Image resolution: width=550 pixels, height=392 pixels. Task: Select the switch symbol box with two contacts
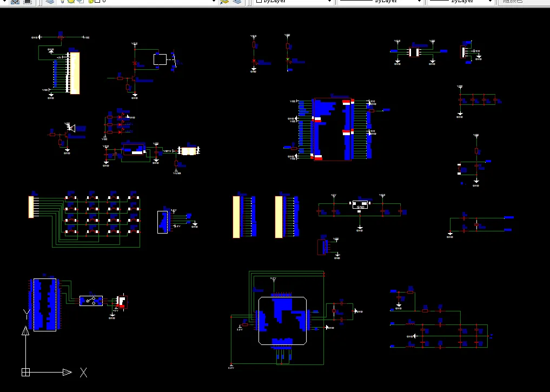click(91, 301)
